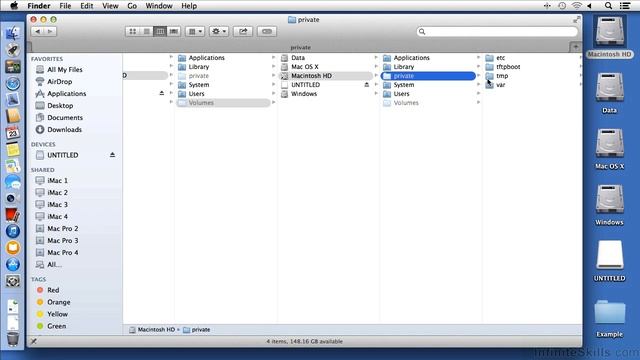This screenshot has width=640, height=360.
Task: Go back with the back arrow
Action: coord(38,31)
